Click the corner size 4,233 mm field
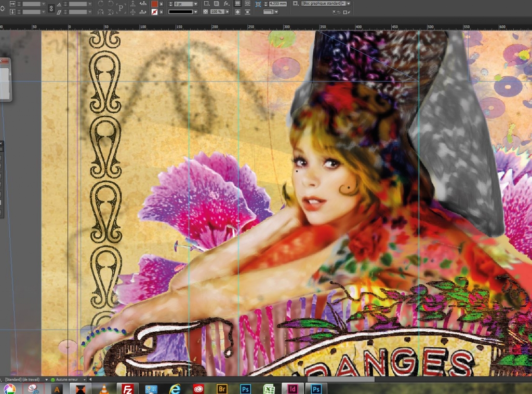 click(278, 4)
